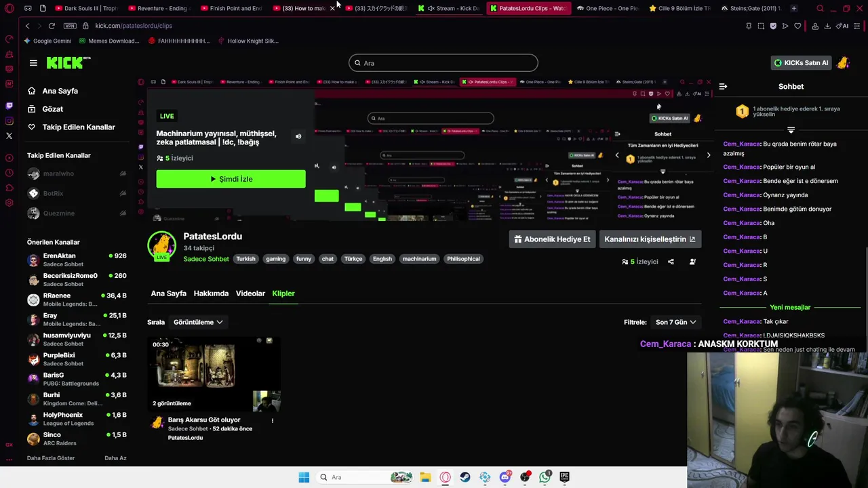868x488 pixels.
Task: Expand Daha Fazla Göster channels list
Action: (51, 458)
